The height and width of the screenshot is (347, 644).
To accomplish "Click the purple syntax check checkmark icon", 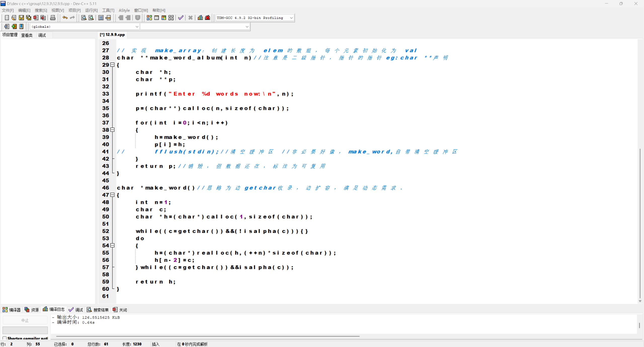I will pos(181,18).
